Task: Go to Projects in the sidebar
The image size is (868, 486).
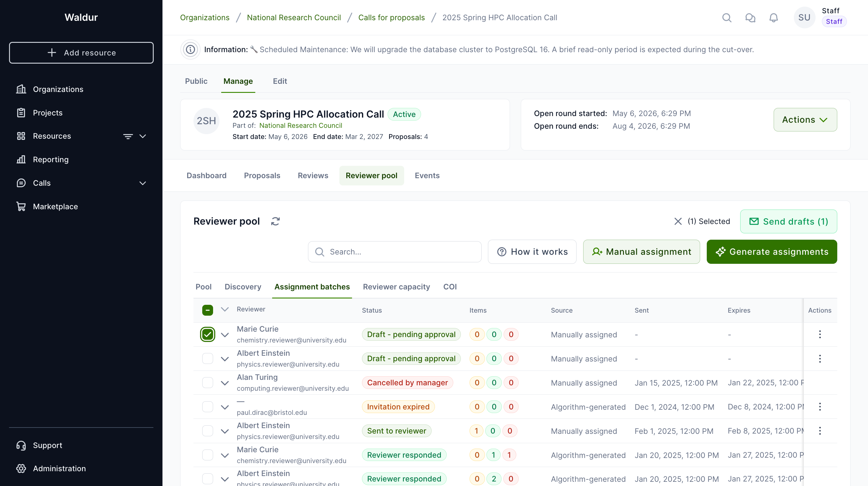Action: (x=81, y=112)
